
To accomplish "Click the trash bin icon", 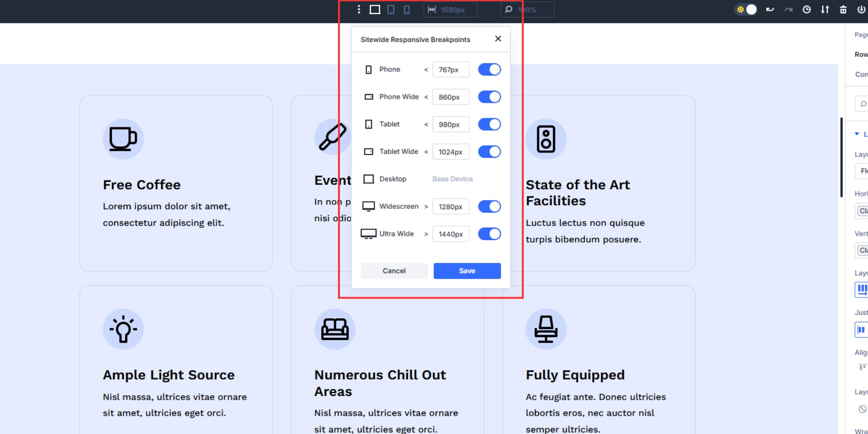I will click(x=842, y=9).
